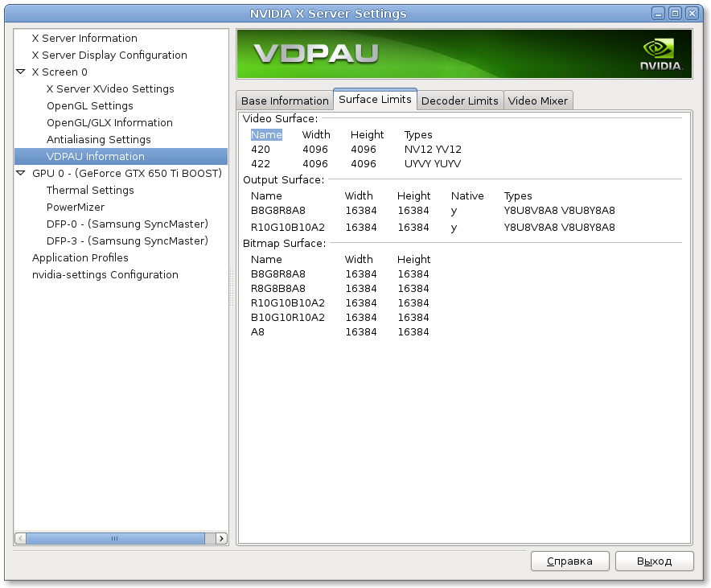Select DFP-0 Samsung SyncMaster display
The image size is (711, 588).
tap(127, 224)
